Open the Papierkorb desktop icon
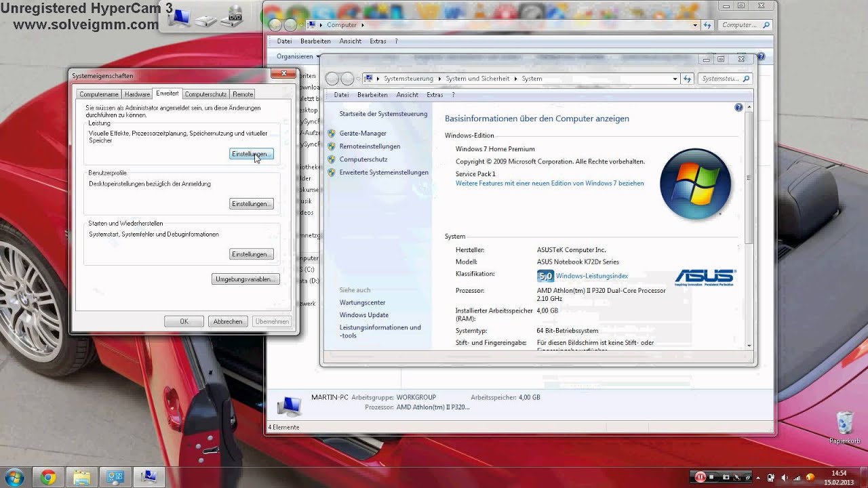 point(845,428)
